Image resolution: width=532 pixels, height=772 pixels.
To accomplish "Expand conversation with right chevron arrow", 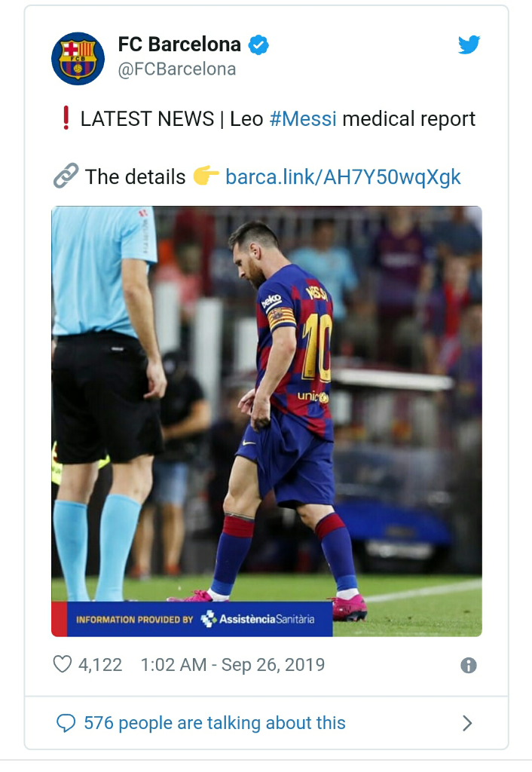I will [467, 723].
